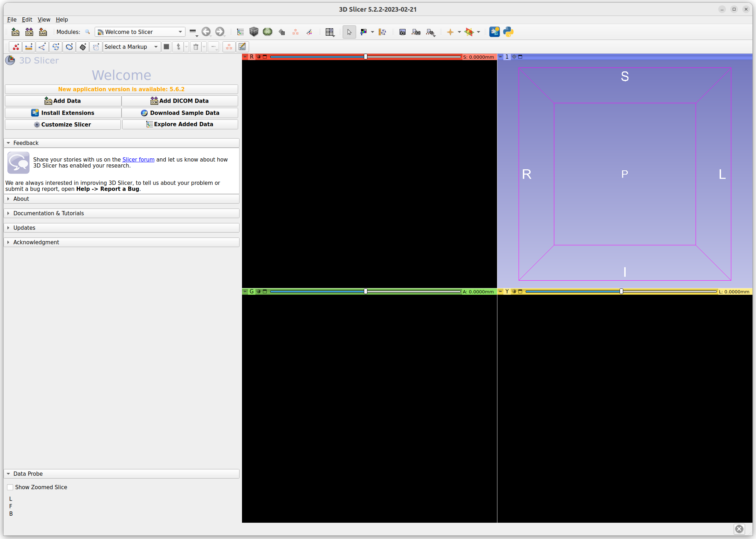Open the View menu
Viewport: 756px width, 539px height.
pos(44,19)
